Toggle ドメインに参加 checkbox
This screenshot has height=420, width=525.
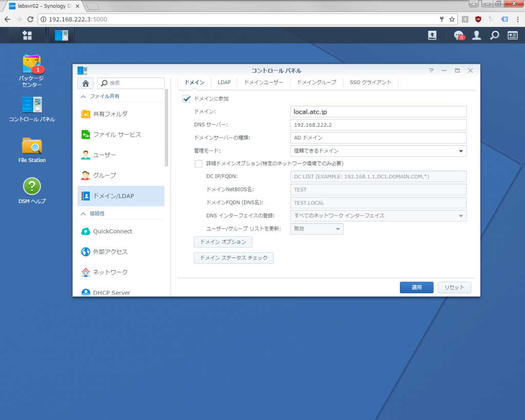click(x=187, y=99)
